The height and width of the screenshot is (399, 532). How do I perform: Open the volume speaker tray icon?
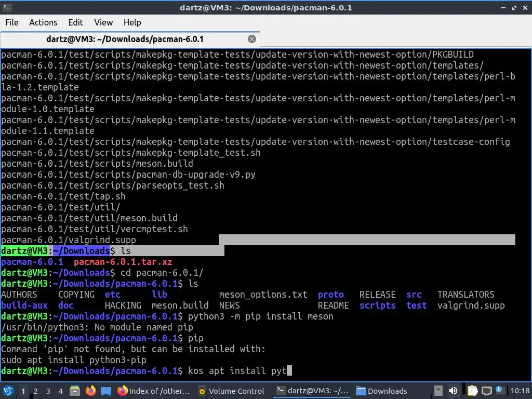(x=453, y=391)
